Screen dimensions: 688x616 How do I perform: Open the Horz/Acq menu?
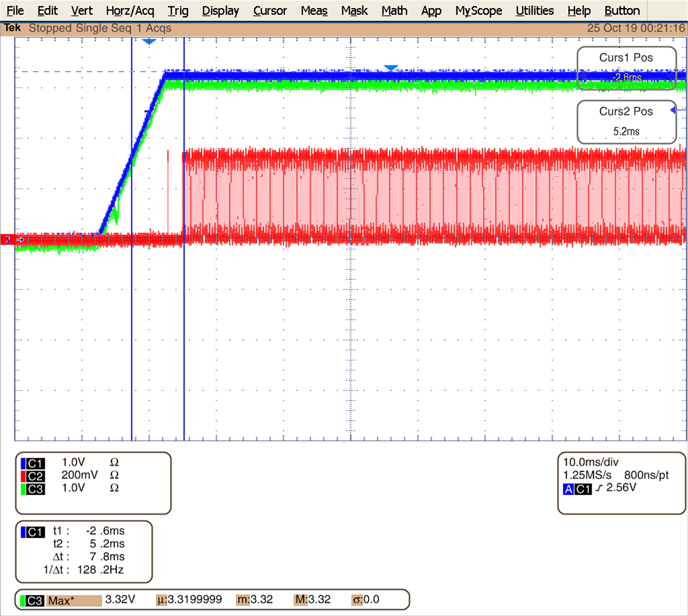tap(130, 10)
